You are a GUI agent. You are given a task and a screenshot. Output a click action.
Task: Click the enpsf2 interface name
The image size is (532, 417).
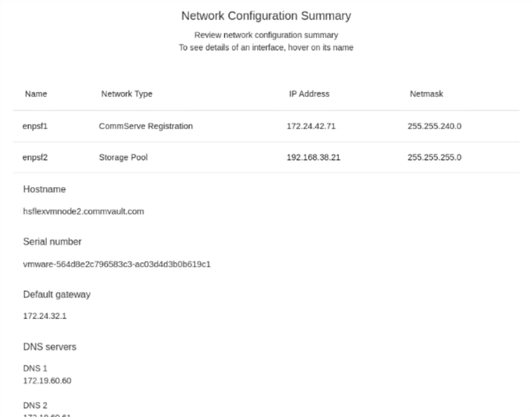point(35,158)
